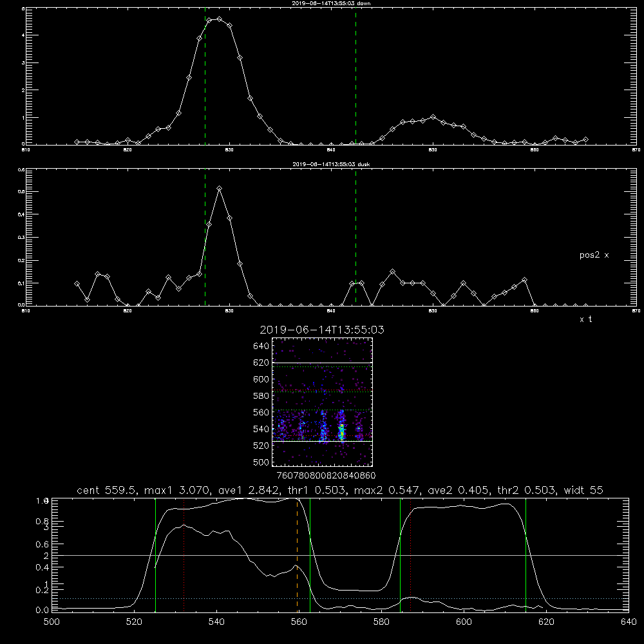This screenshot has height=644, width=644.
Task: Click left green dashed line in dusk plot
Action: 205,238
